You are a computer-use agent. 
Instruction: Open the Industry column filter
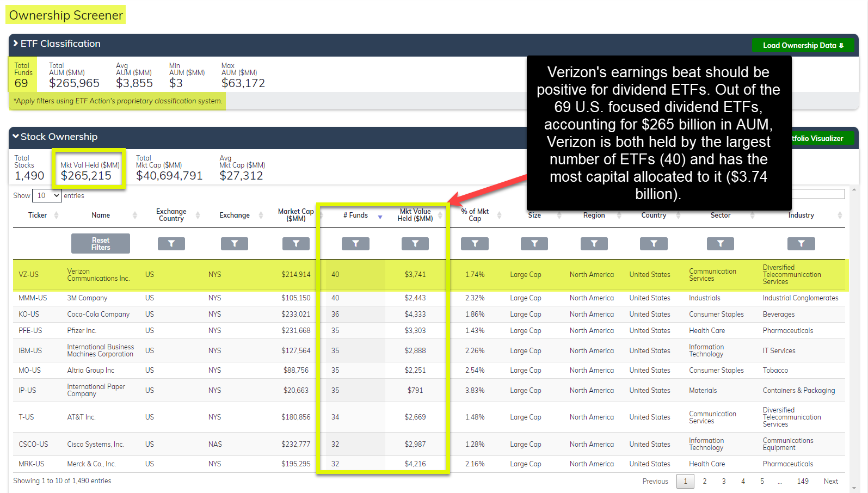click(x=801, y=244)
